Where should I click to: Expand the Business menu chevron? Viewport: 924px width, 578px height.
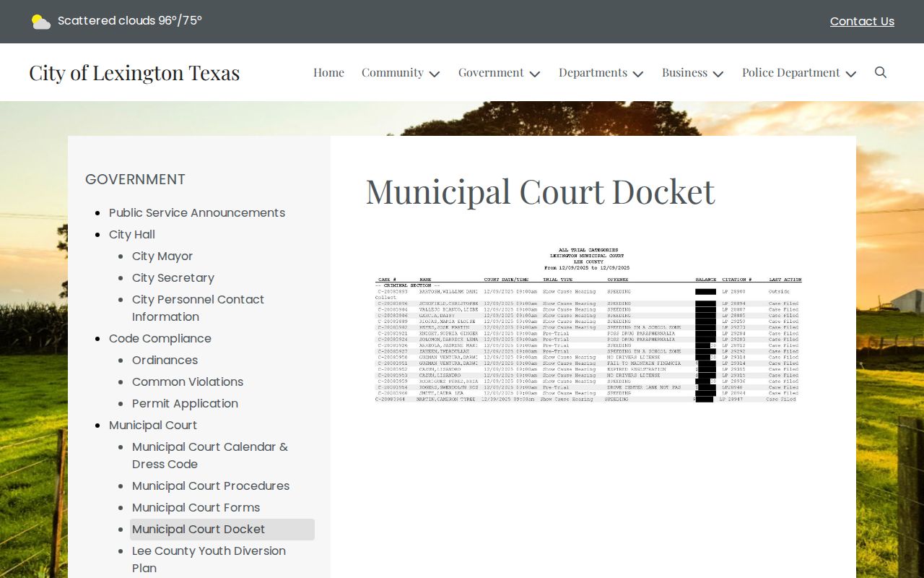pyautogui.click(x=718, y=74)
